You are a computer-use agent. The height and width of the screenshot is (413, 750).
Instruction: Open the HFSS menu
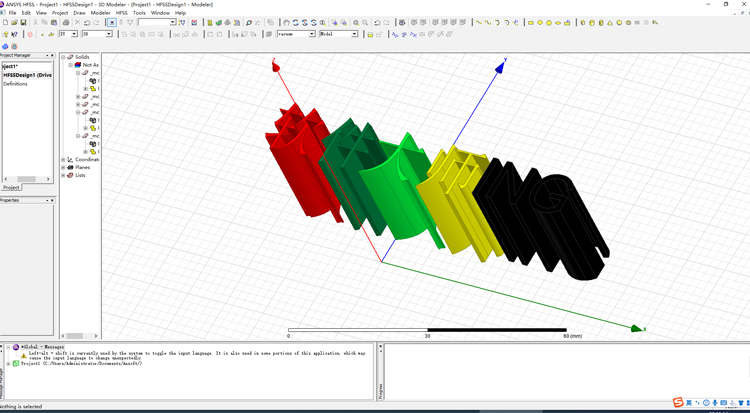pyautogui.click(x=122, y=13)
